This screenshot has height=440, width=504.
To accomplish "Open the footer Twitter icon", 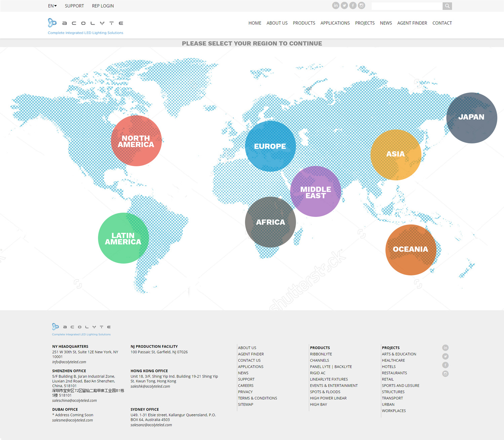I will click(446, 356).
